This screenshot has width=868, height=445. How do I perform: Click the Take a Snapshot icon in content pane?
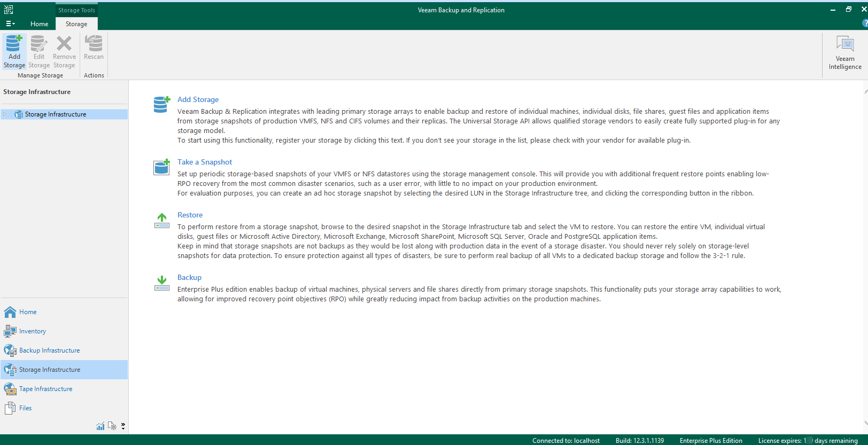point(161,167)
